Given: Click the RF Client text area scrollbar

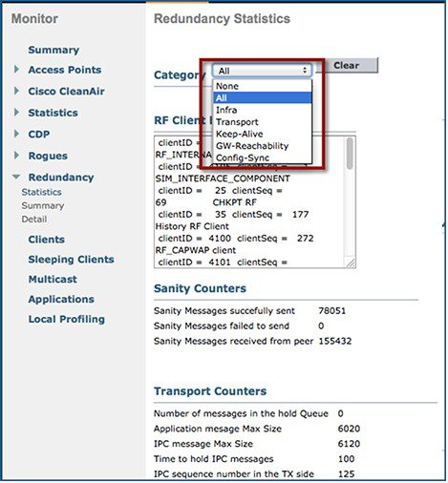Looking at the screenshot, I should click(350, 153).
